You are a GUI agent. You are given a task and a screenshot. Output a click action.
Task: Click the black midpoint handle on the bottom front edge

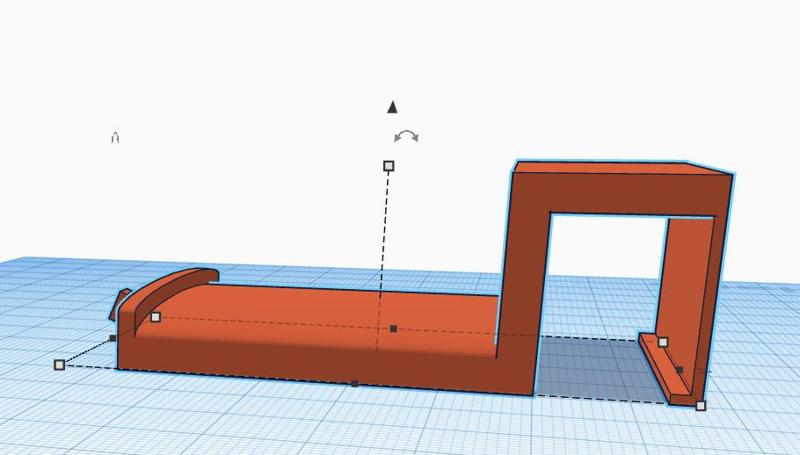pyautogui.click(x=355, y=384)
